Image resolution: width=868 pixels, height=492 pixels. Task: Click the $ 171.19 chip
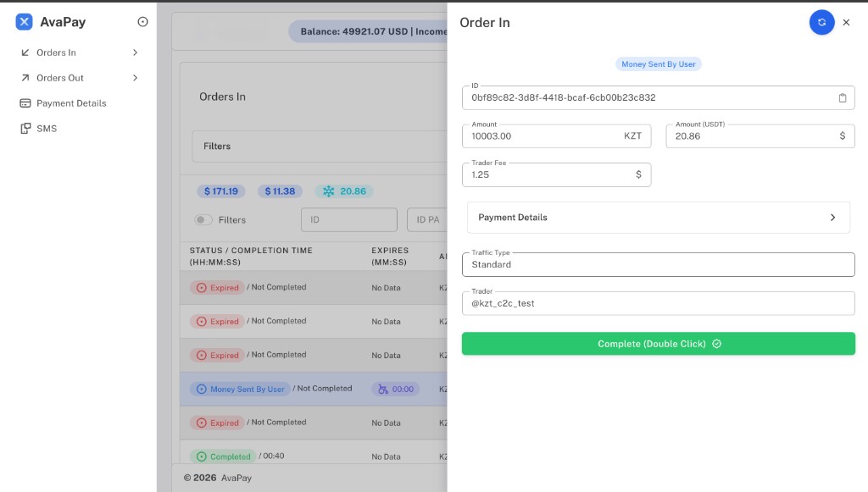coord(221,191)
